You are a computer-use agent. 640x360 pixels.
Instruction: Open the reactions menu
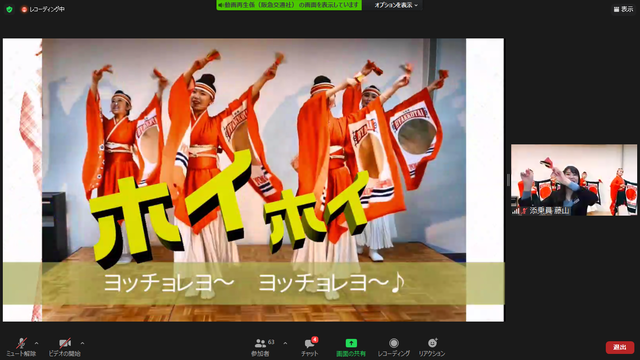coord(432,347)
